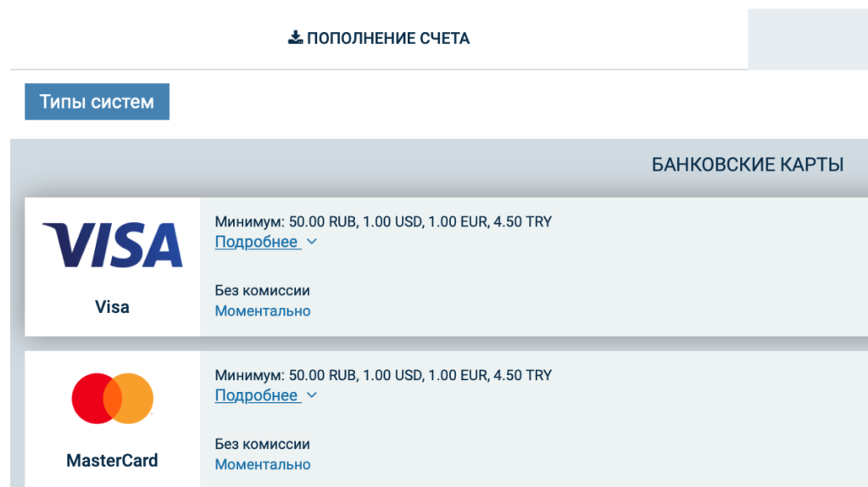Select the MasterCard text label

(x=112, y=461)
